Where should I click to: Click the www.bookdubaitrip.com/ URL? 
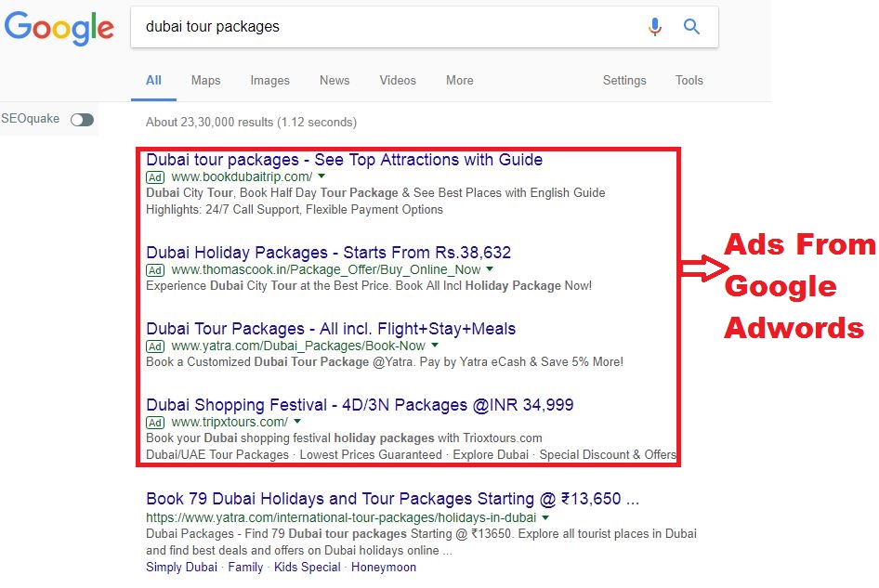click(242, 177)
